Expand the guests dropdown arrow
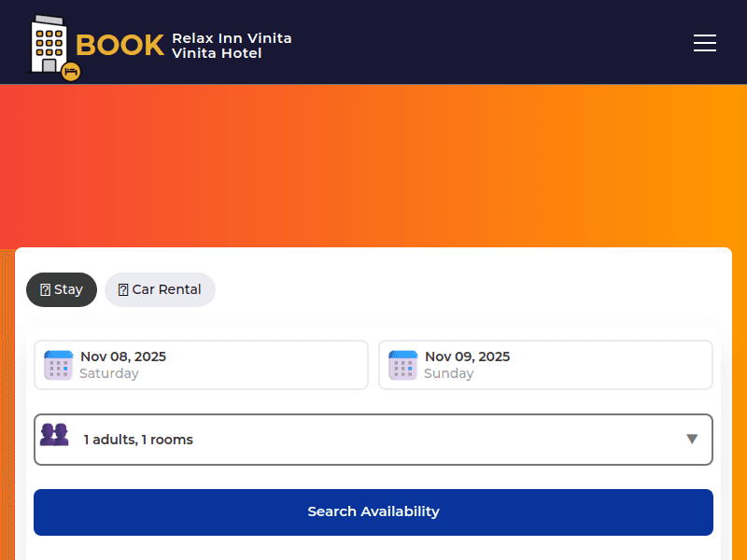Screen dimensions: 747x560 [692, 439]
